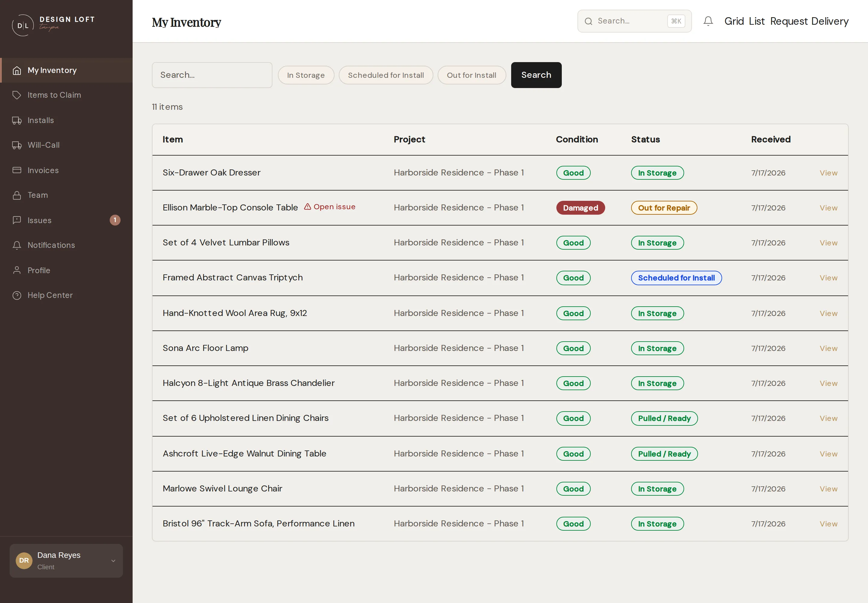This screenshot has height=603, width=868.
Task: Open the Items to Claim menu
Action: (x=67, y=95)
